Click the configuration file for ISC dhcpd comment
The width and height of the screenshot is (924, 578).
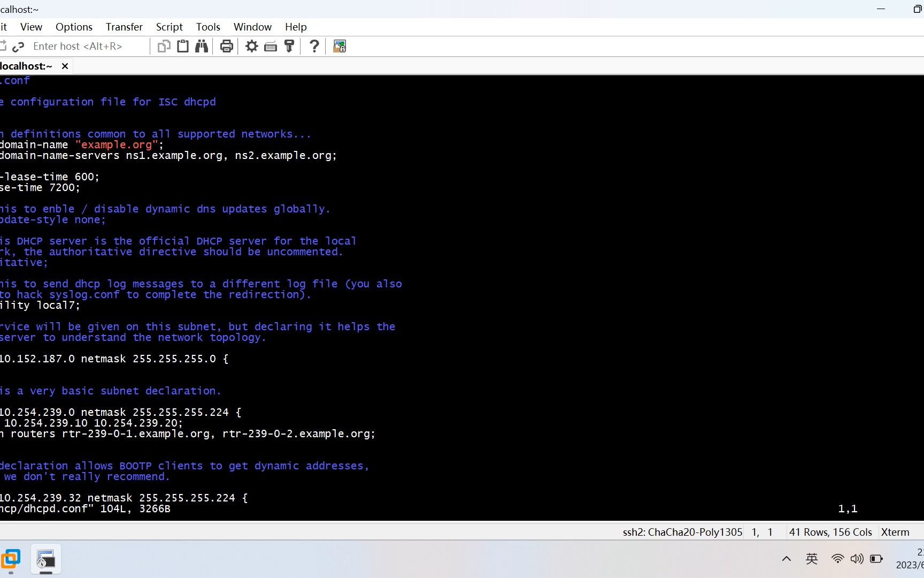(x=108, y=102)
